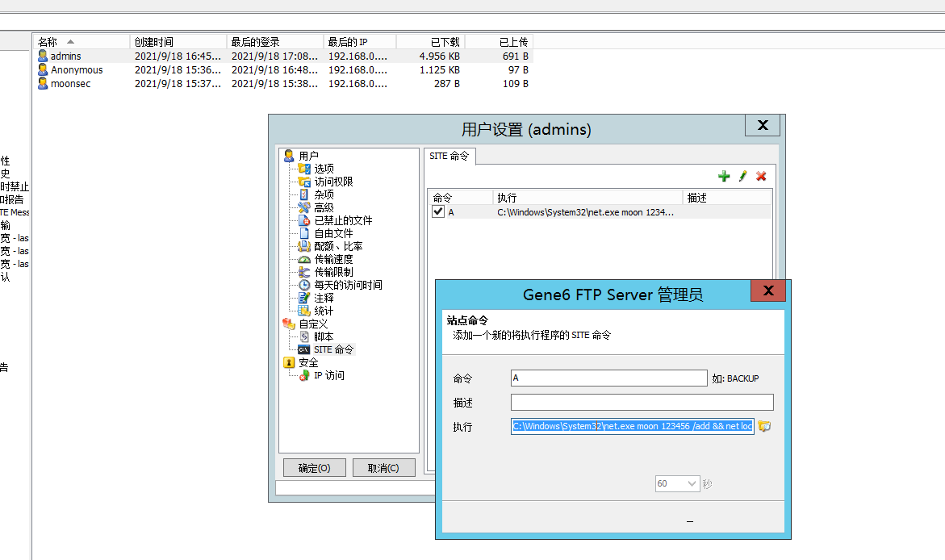
Task: Select SITE 命令 tree item
Action: (x=333, y=349)
